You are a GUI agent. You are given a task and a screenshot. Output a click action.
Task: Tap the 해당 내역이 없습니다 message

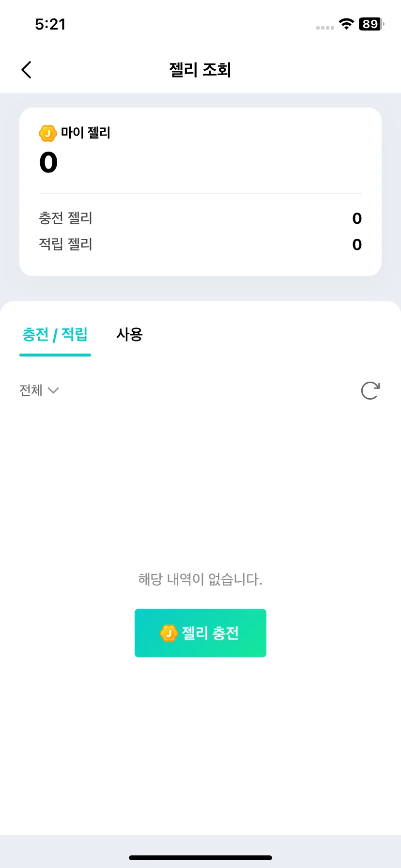point(200,579)
